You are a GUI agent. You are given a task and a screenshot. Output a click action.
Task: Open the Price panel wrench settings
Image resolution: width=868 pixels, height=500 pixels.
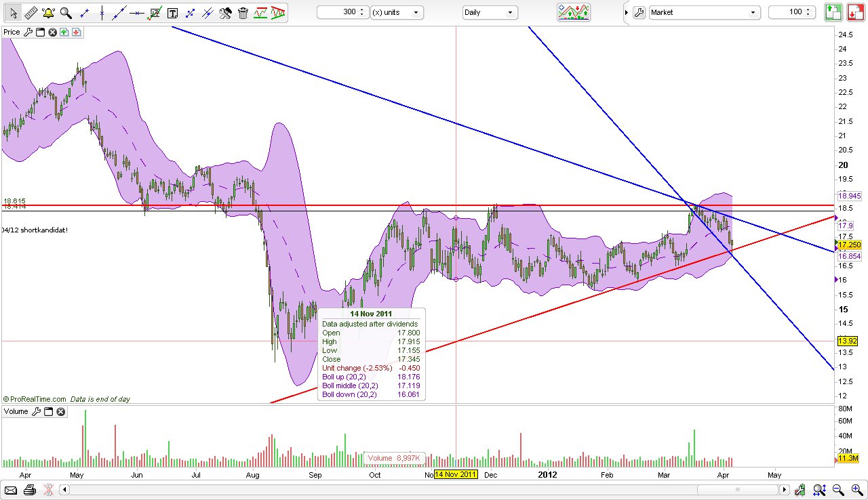(x=28, y=31)
